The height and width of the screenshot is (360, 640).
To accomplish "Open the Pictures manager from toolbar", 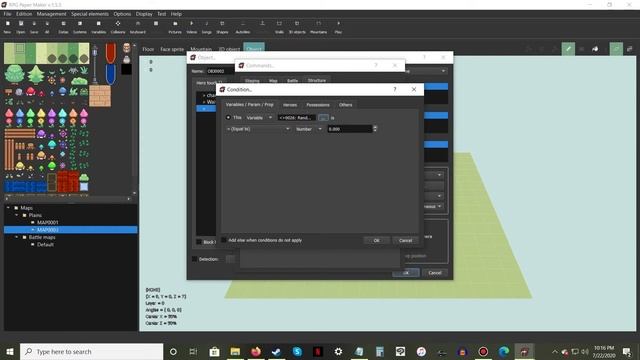I will tap(175, 27).
